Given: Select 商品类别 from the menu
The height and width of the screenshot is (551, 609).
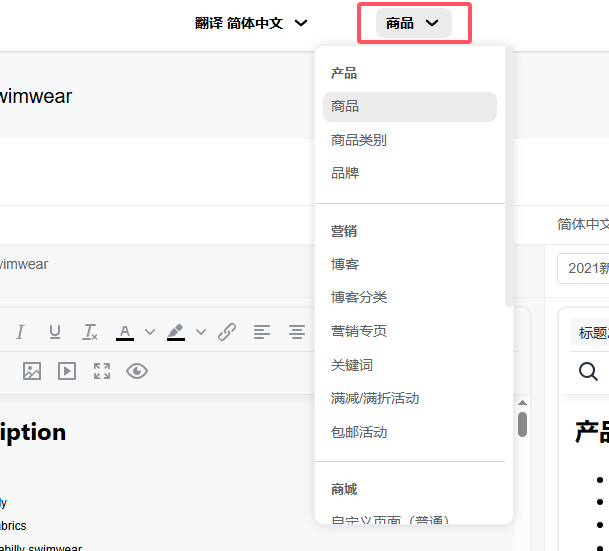Looking at the screenshot, I should [359, 140].
